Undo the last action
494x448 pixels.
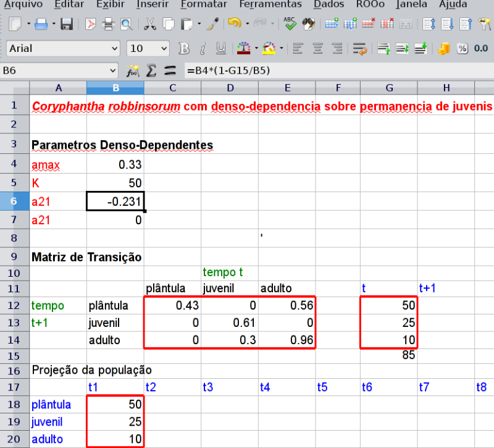233,23
